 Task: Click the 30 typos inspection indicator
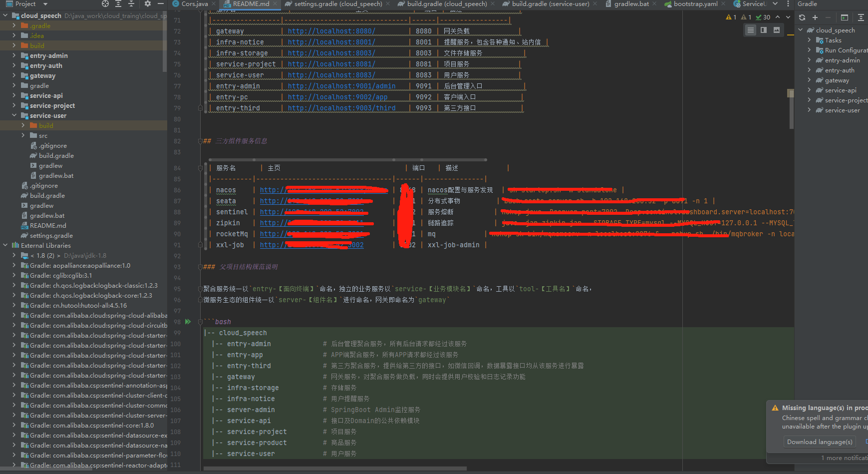tap(763, 17)
